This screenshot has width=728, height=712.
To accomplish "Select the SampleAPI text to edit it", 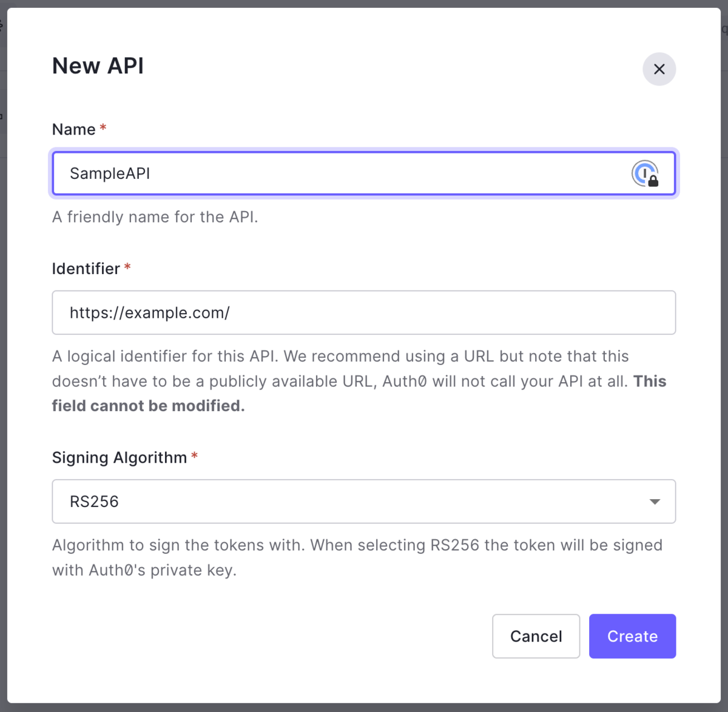I will 109,173.
